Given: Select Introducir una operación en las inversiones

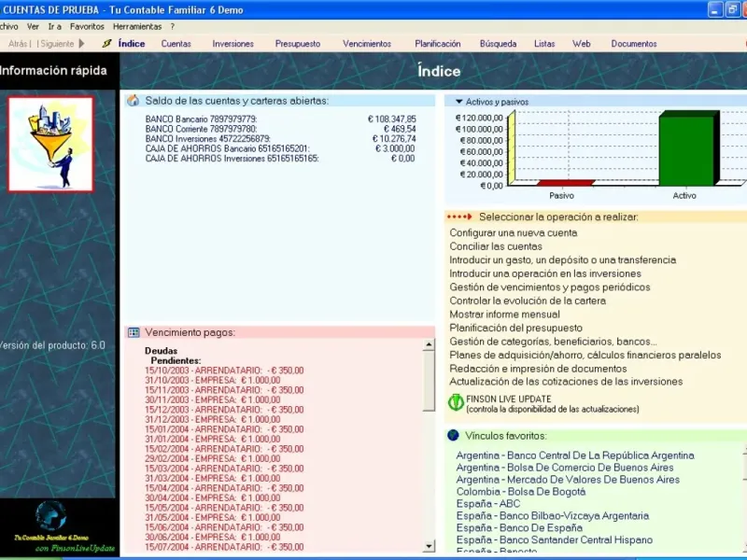Looking at the screenshot, I should tap(545, 273).
